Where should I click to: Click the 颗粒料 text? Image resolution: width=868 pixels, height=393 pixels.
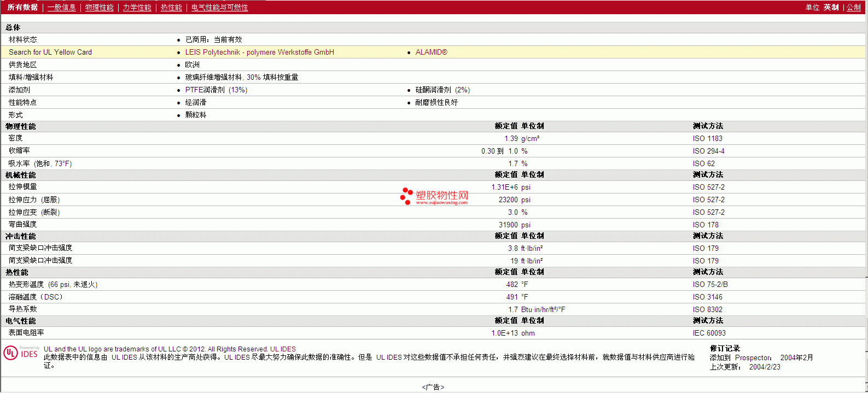pos(196,115)
